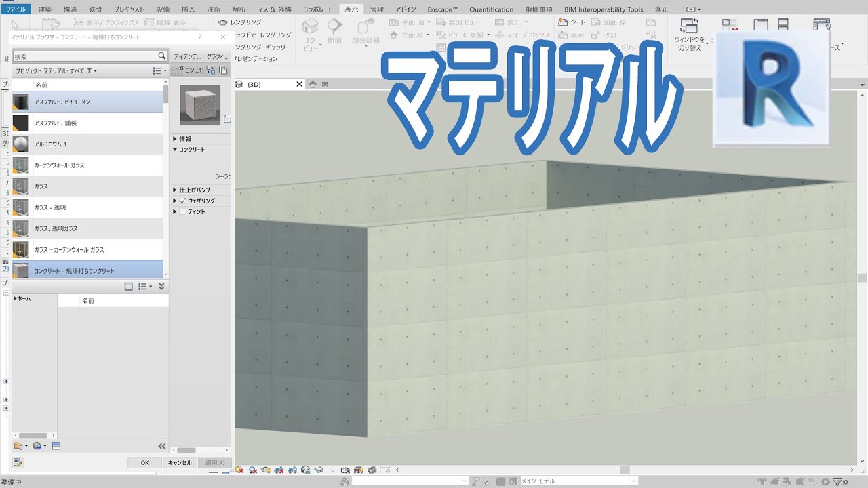This screenshot has height=488, width=868.
Task: Open the material filter funnel icon
Action: (x=90, y=70)
